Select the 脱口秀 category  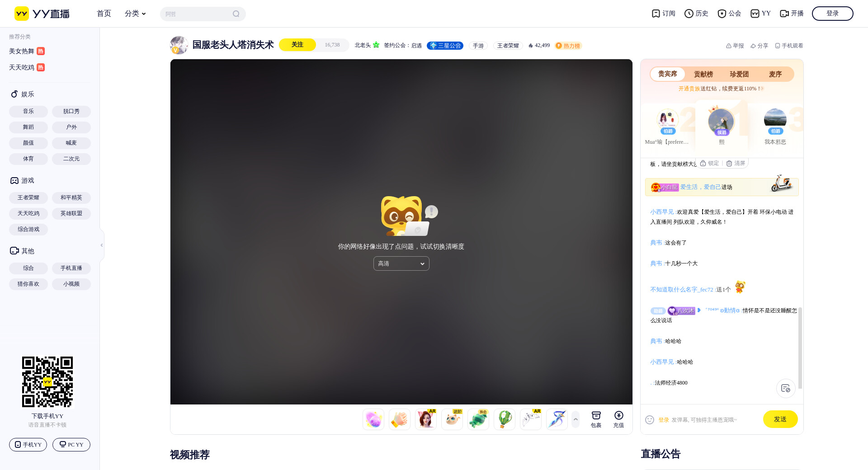(71, 112)
